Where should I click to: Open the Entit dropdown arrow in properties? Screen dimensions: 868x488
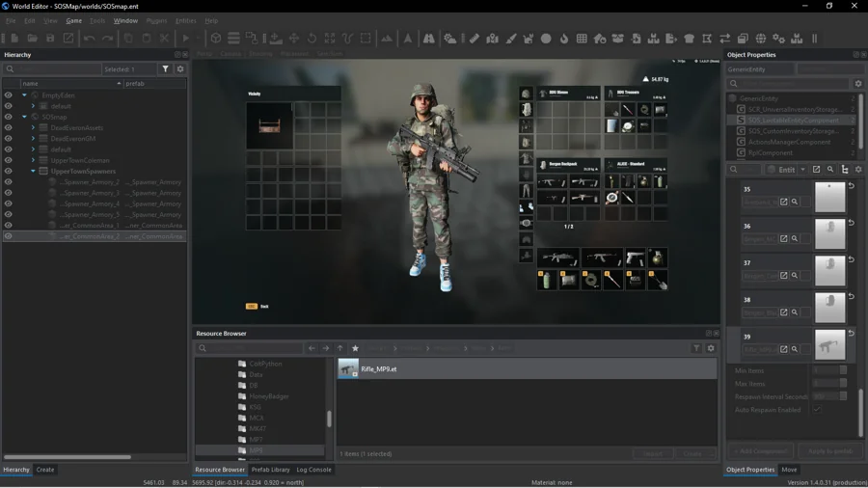[x=802, y=170]
